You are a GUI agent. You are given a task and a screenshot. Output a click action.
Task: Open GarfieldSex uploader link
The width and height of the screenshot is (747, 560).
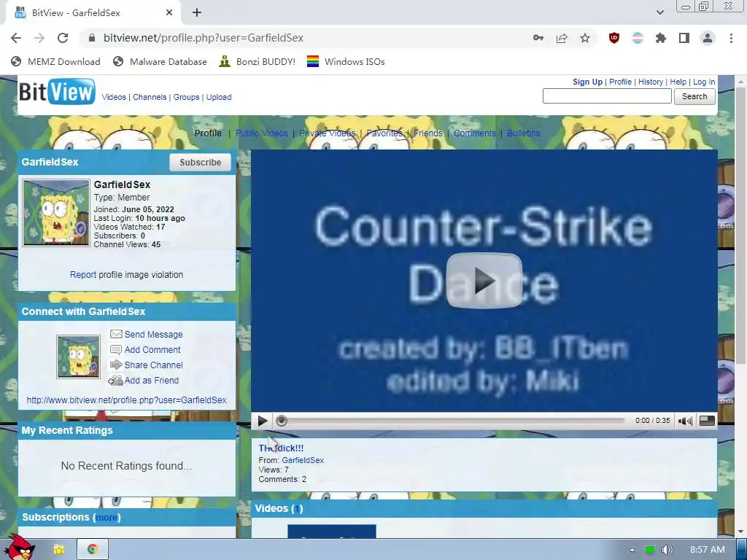[303, 460]
